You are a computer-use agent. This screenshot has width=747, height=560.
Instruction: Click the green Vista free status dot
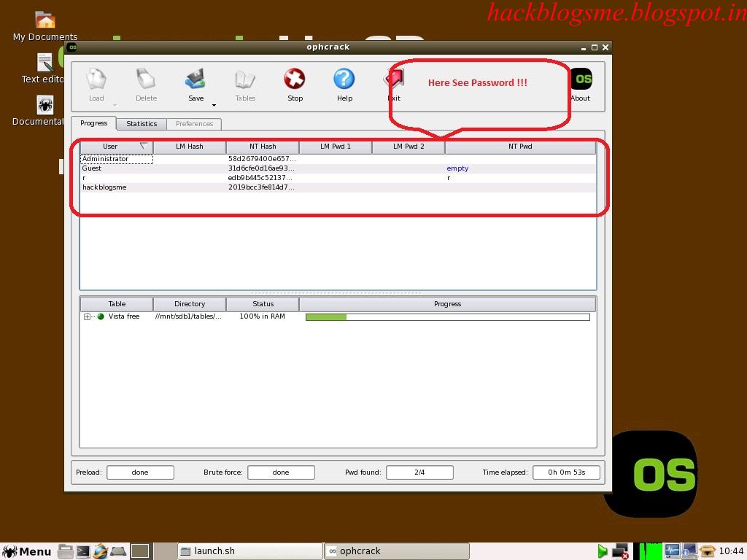point(101,316)
